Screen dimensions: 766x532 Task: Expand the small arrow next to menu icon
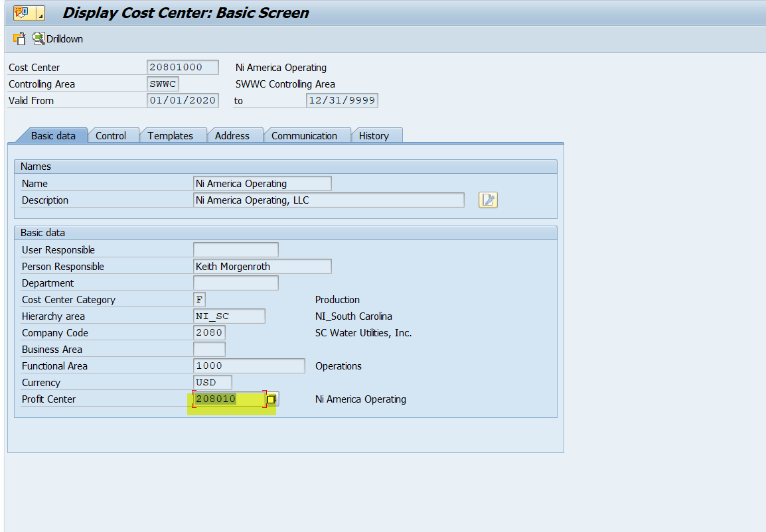tap(41, 13)
